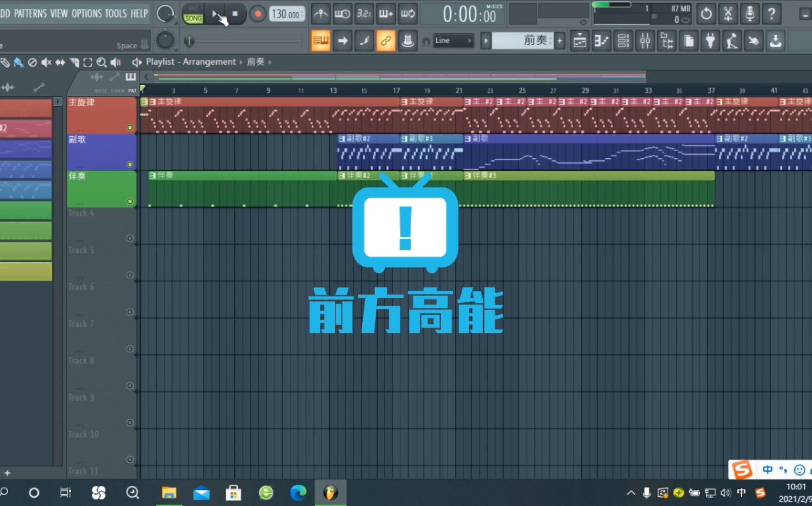Screen dimensions: 812x506
Task: Click the touch controller hand icon
Action: 754,41
